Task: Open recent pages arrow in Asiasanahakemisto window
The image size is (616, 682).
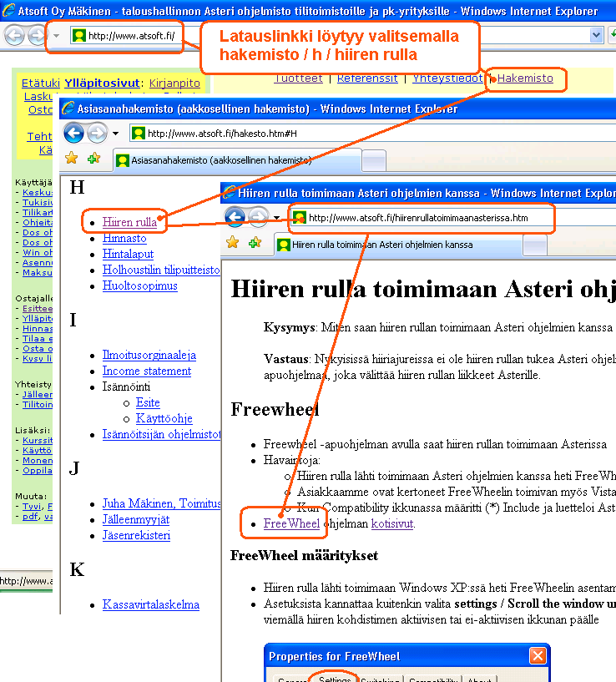Action: (x=115, y=134)
